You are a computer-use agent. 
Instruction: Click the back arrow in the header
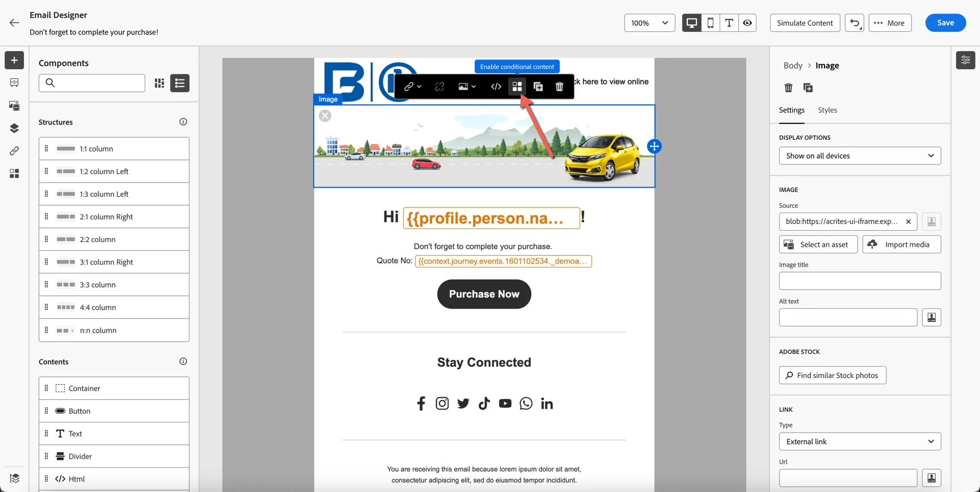click(14, 23)
